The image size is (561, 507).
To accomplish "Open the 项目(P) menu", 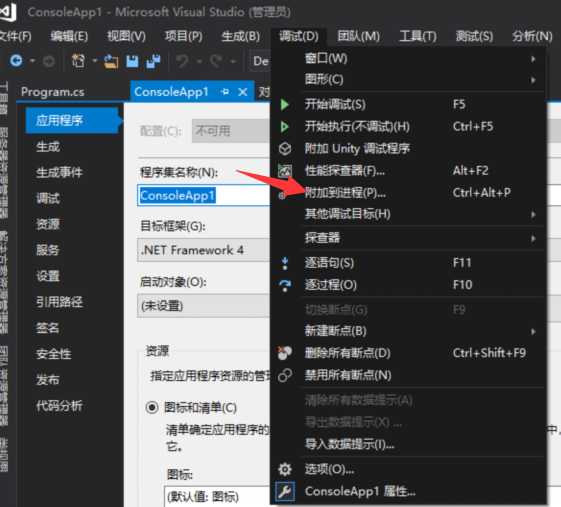I will pos(184,36).
